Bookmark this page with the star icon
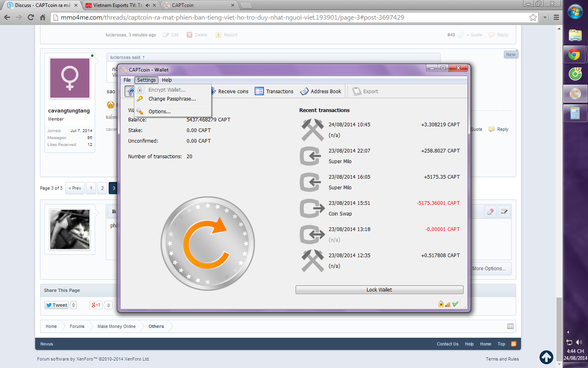The width and height of the screenshot is (588, 368). click(533, 17)
